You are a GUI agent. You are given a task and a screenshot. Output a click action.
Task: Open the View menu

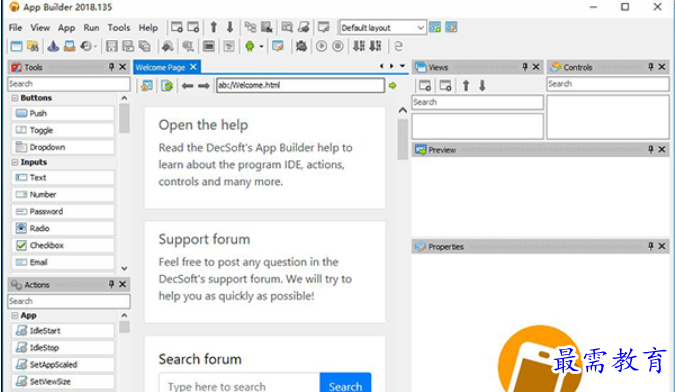click(40, 28)
